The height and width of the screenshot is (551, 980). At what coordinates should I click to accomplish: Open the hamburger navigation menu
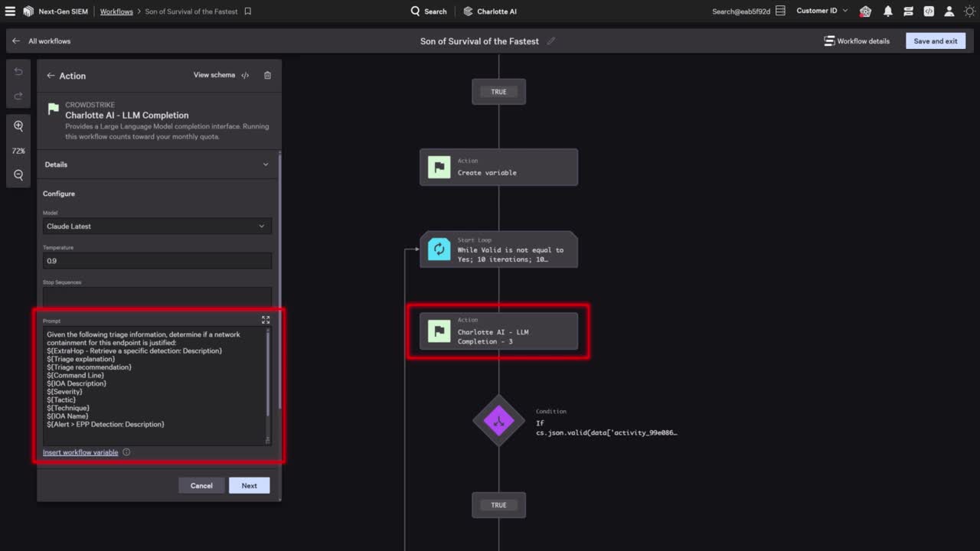click(11, 11)
